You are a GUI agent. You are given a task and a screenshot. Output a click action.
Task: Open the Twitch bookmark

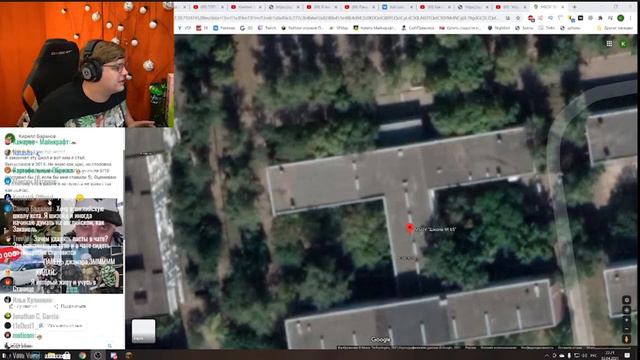click(x=267, y=28)
